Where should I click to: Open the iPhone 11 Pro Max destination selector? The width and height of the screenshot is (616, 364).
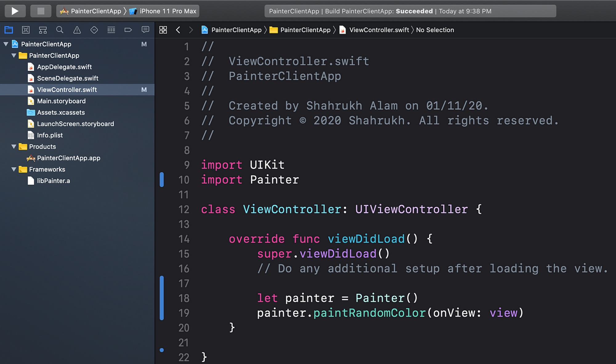pyautogui.click(x=167, y=11)
